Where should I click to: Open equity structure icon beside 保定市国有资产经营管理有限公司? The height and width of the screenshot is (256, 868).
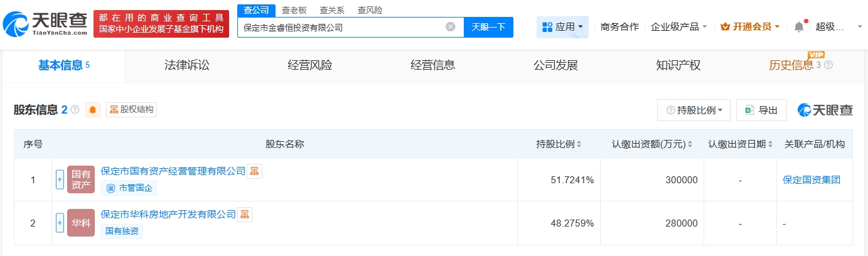point(254,171)
